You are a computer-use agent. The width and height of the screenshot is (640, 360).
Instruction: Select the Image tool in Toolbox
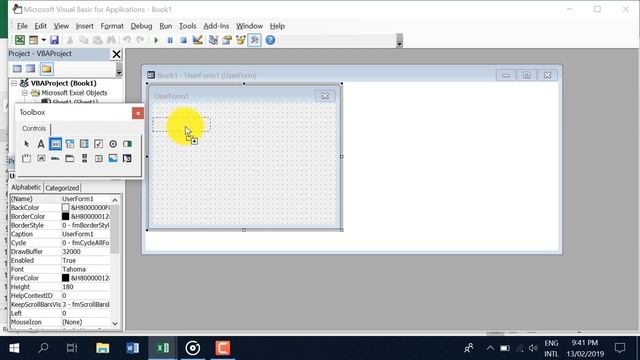(113, 158)
